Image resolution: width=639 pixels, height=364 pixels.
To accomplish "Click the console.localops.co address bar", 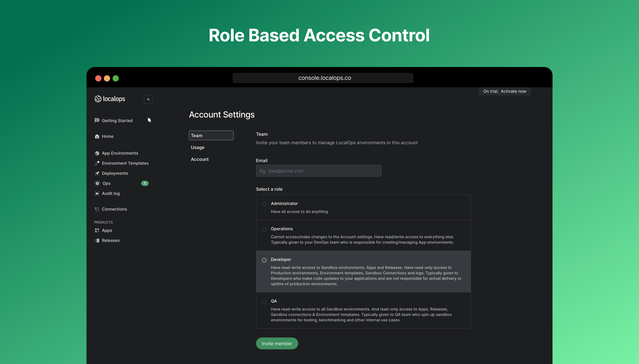I will click(x=323, y=78).
